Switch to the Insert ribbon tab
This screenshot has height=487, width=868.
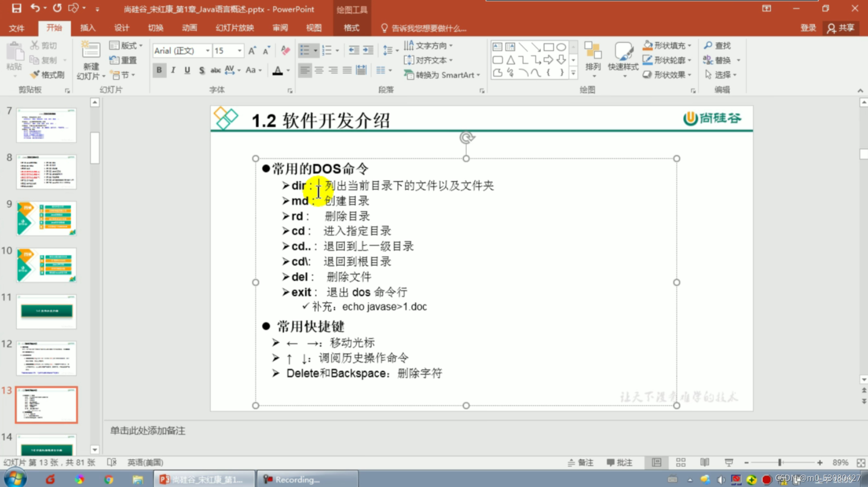tap(87, 28)
